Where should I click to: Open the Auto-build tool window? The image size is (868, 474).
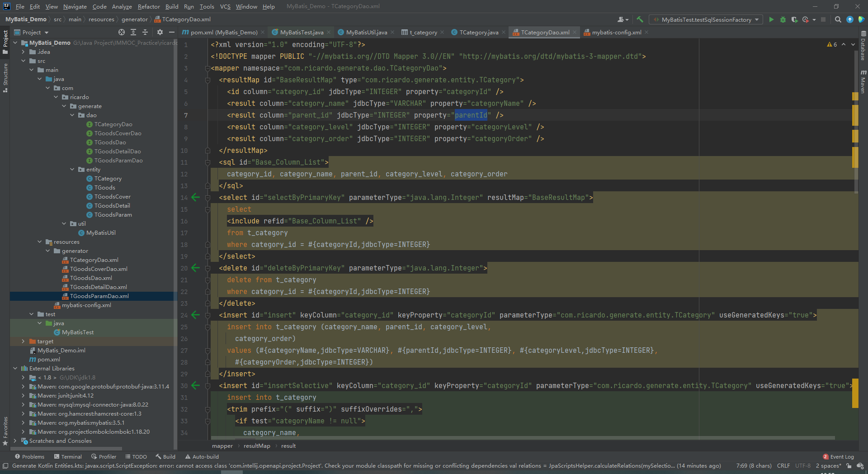point(202,457)
